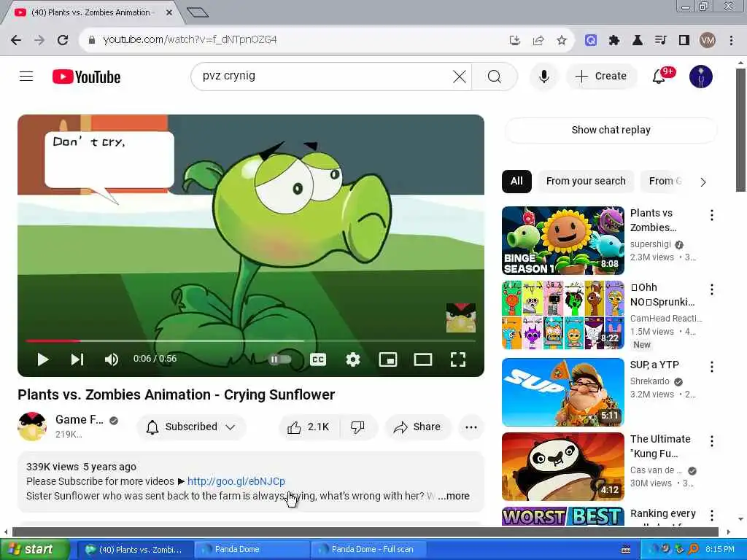Select the All filter chip
Image resolution: width=747 pixels, height=560 pixels.
click(516, 181)
